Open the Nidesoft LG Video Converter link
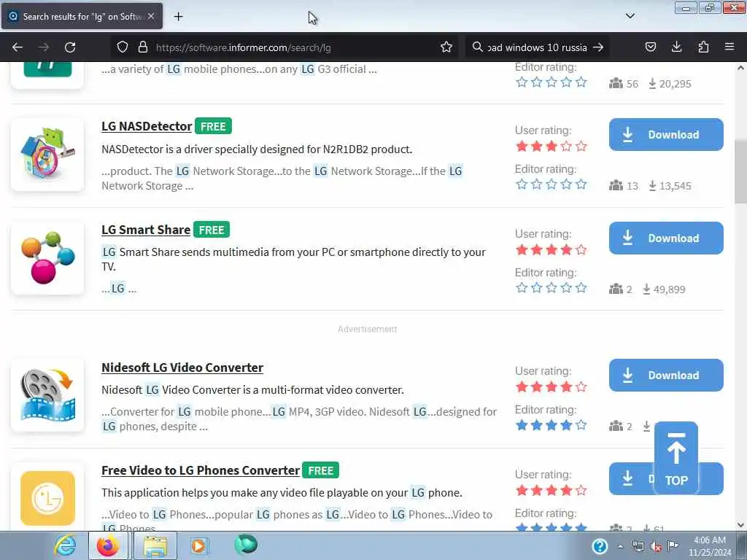 182,367
